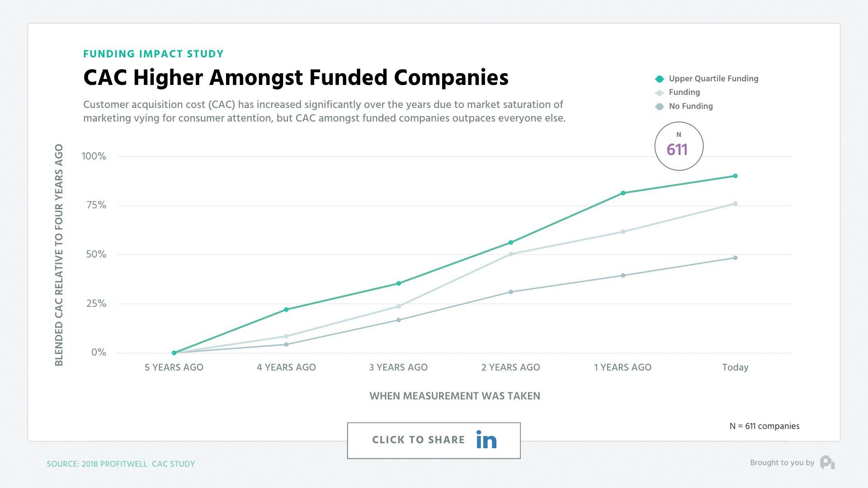The height and width of the screenshot is (488, 868).
Task: Toggle the No Funding series visibility
Action: click(x=690, y=106)
